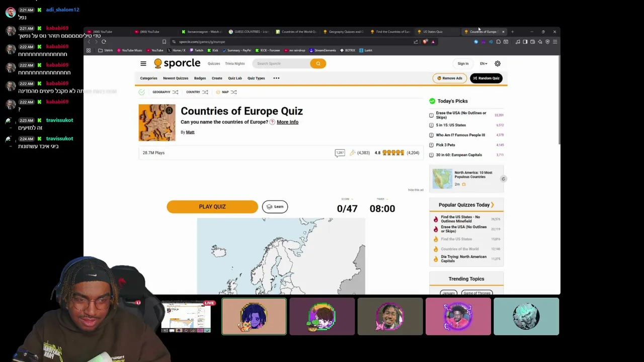Reload the browser page
644x362 pixels.
coord(104,42)
